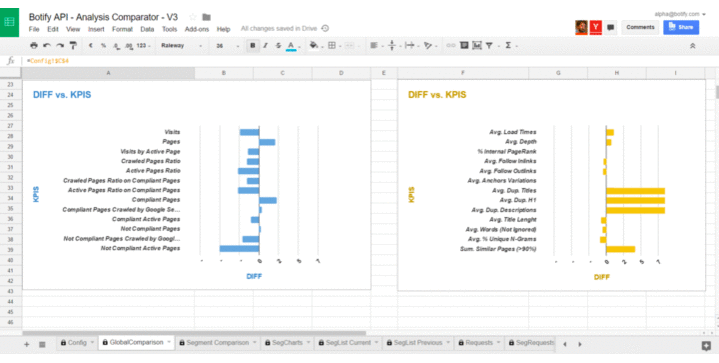Click the Explore button bottom right
The image size is (719, 363).
pyautogui.click(x=706, y=346)
